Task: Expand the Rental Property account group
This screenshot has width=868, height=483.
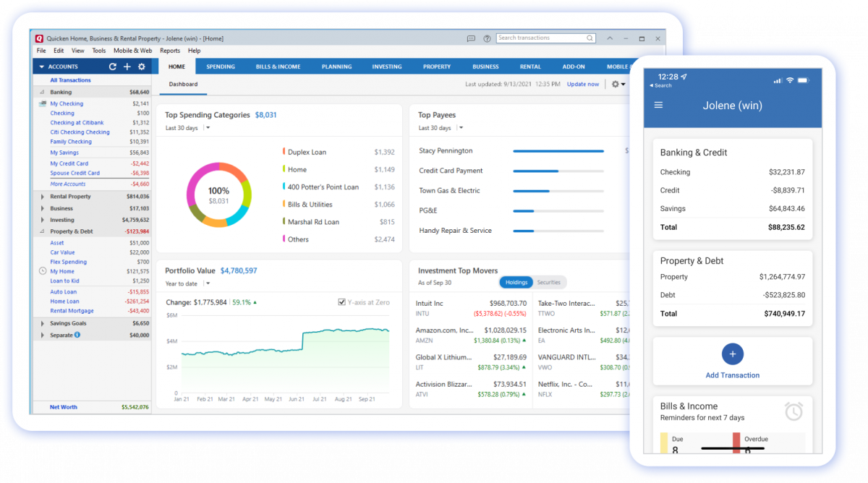Action: point(42,197)
